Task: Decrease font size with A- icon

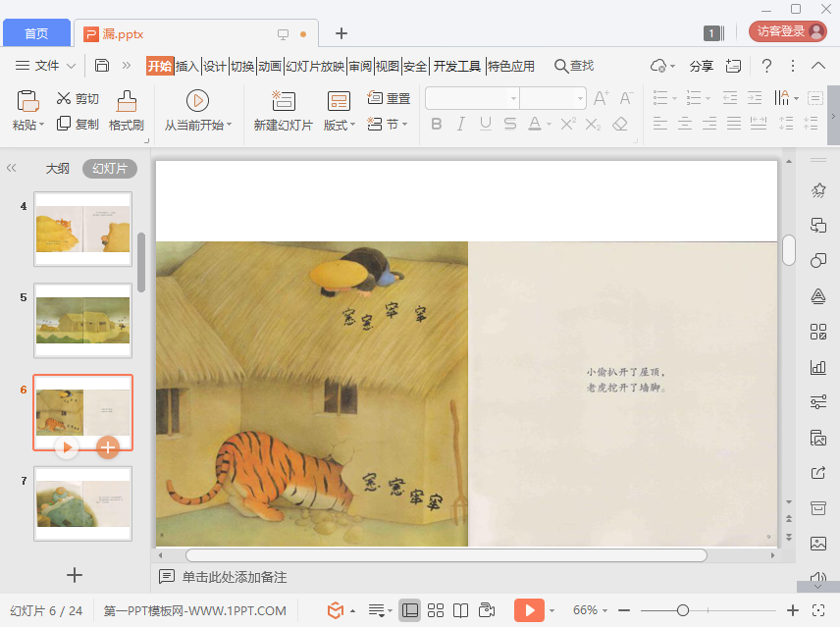Action: click(x=626, y=98)
